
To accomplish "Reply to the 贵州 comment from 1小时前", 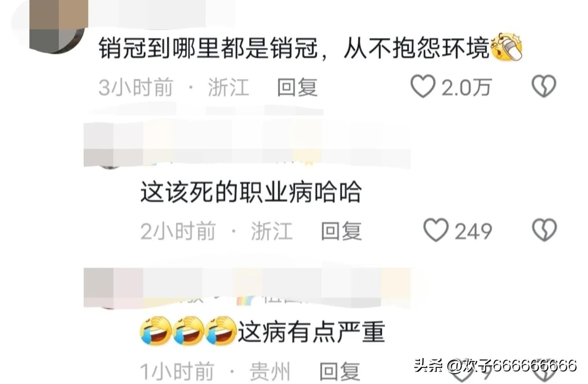I will [339, 371].
